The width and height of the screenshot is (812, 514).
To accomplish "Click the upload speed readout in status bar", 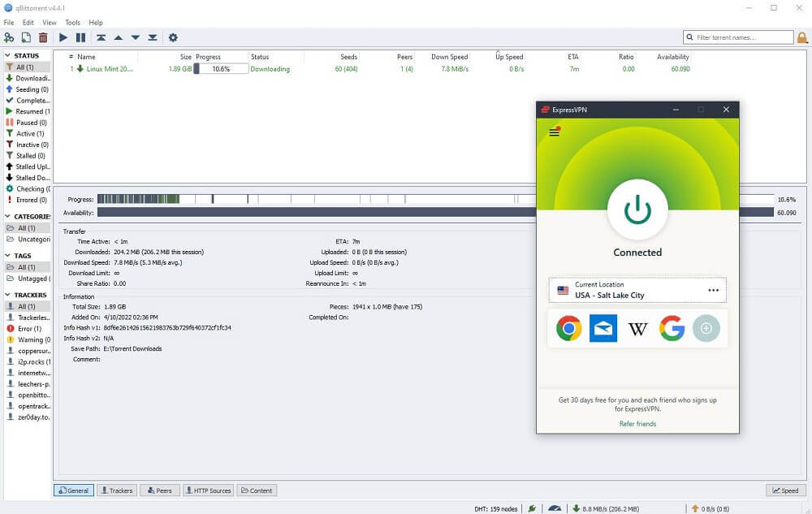I will click(x=710, y=509).
